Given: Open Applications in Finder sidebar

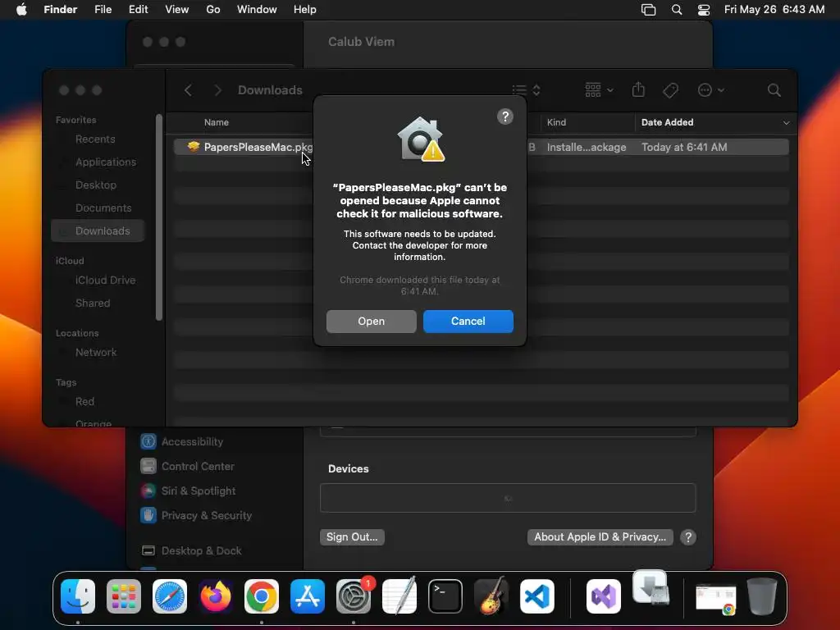Looking at the screenshot, I should click(106, 162).
